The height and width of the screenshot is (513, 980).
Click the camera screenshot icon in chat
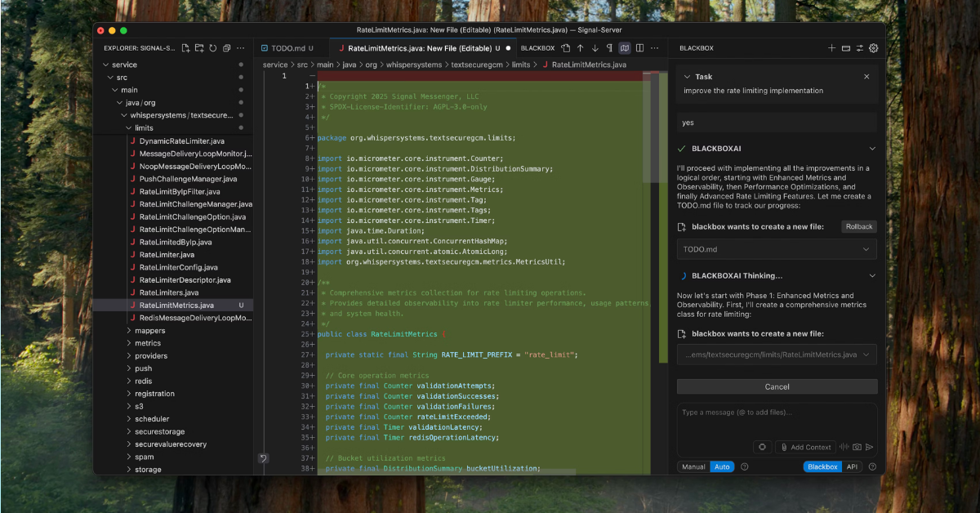click(857, 447)
